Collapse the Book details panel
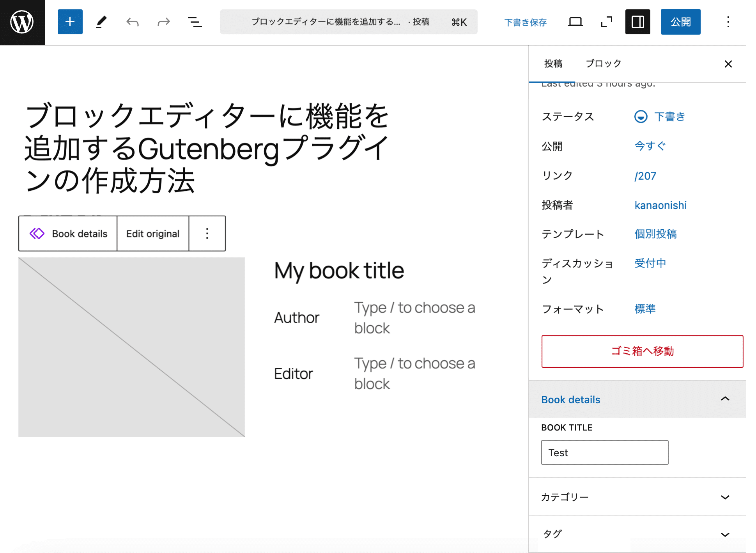 pos(725,399)
